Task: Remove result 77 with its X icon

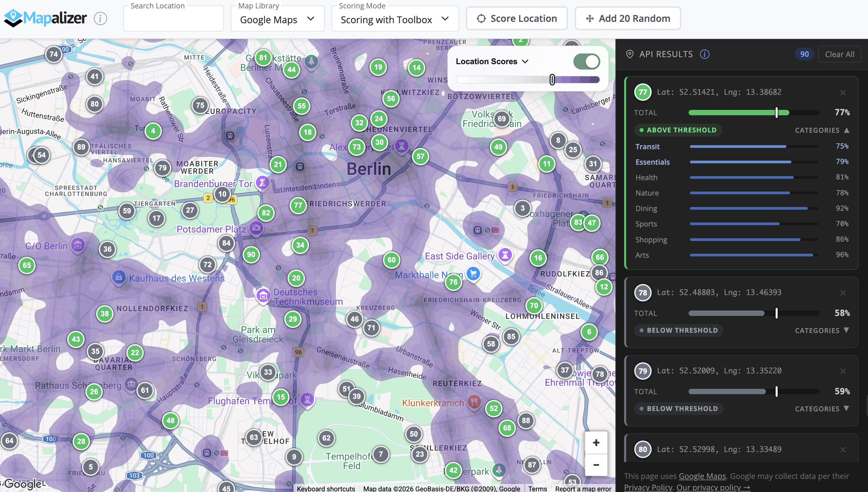Action: point(843,92)
